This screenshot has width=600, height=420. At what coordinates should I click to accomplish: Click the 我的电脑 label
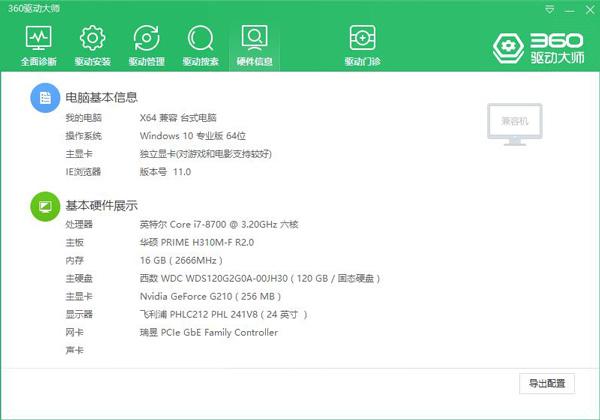(x=83, y=118)
